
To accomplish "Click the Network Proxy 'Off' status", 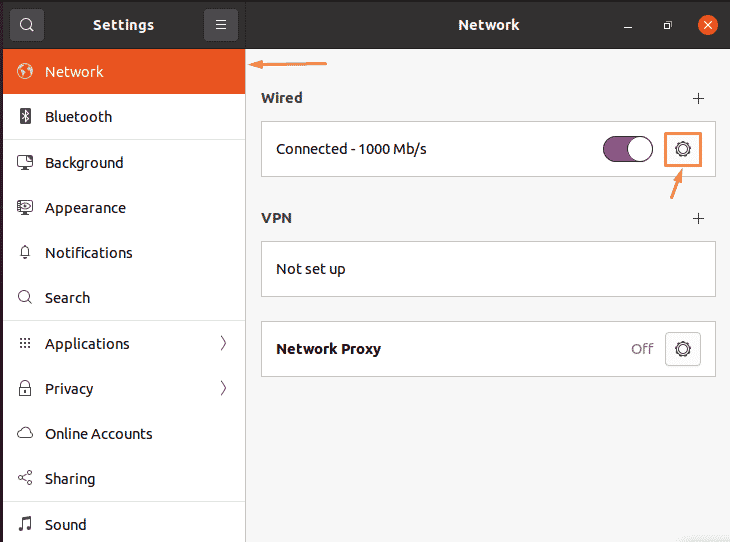I will 642,349.
